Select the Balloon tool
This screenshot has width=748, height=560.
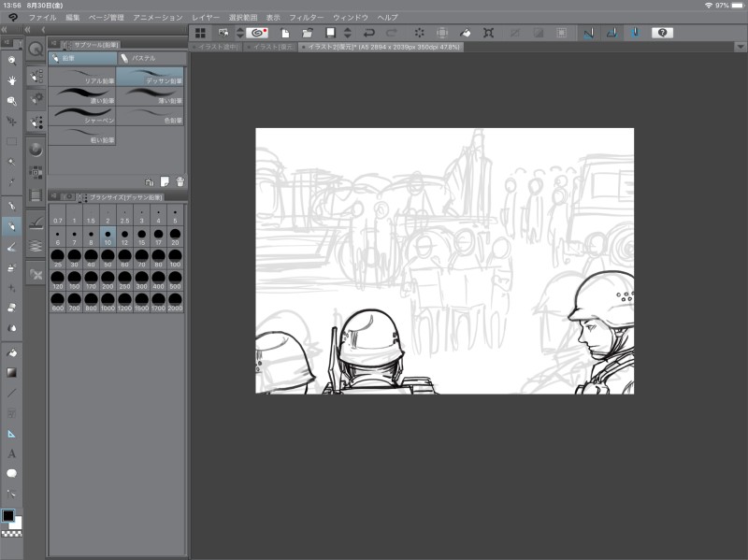(x=12, y=473)
